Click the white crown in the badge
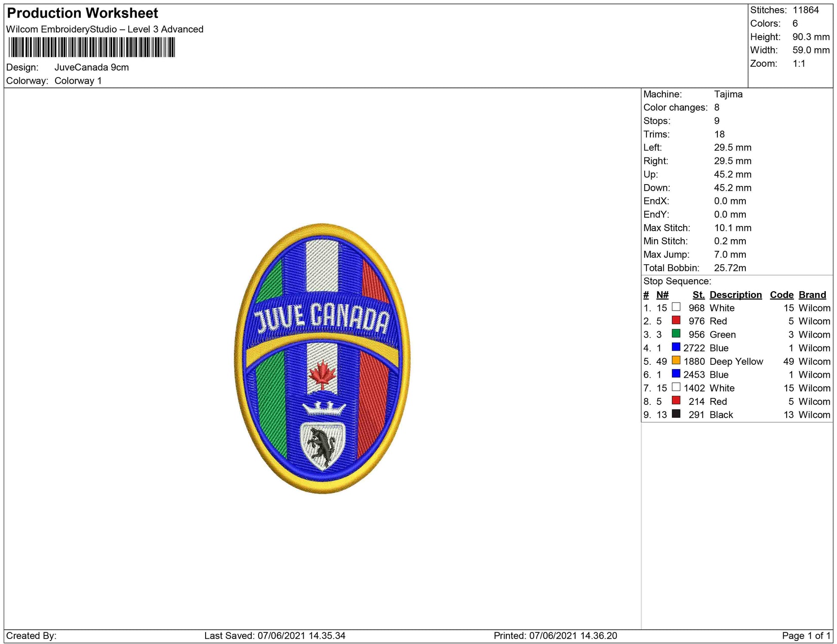Screen dimensions: 837x644 tap(324, 407)
